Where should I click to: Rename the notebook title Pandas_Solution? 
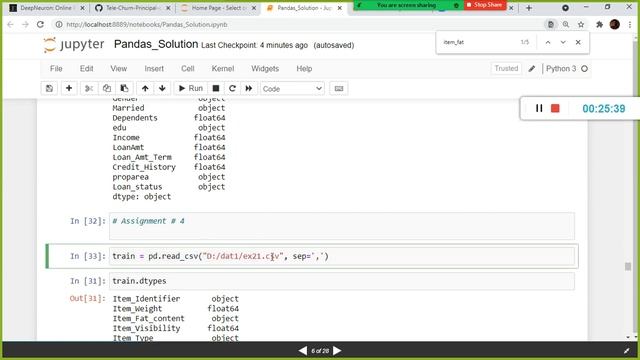156,44
